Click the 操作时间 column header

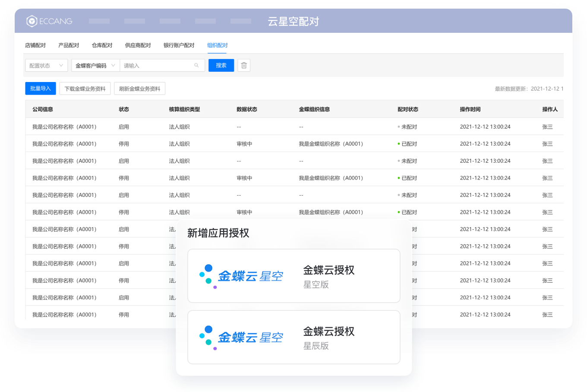[470, 109]
